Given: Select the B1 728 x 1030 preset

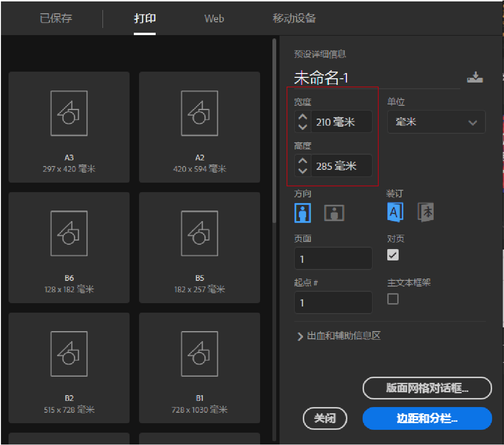Looking at the screenshot, I should point(200,368).
